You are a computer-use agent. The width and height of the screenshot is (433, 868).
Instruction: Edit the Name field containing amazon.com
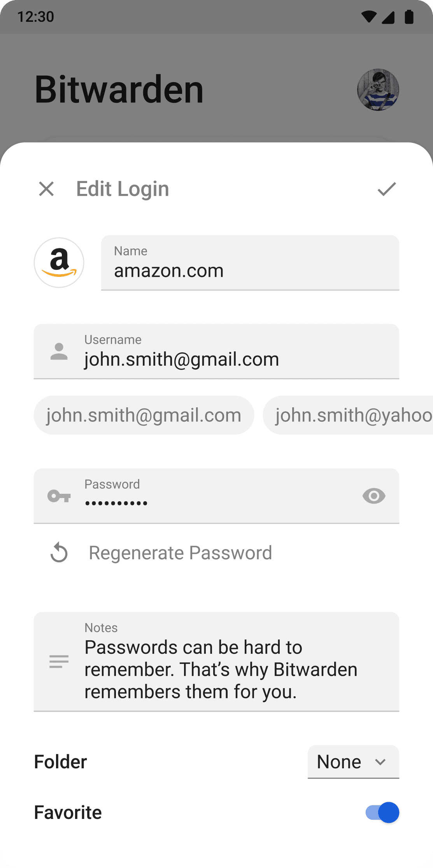point(250,263)
